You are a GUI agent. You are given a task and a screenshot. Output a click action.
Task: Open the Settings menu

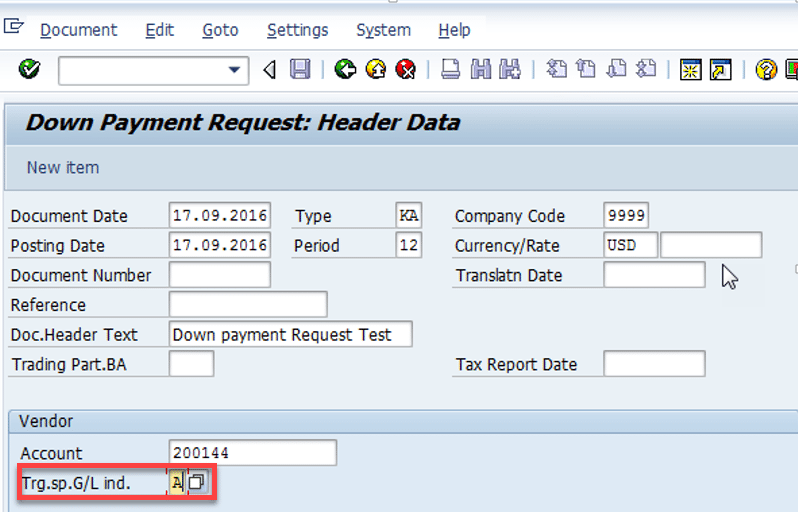(298, 31)
